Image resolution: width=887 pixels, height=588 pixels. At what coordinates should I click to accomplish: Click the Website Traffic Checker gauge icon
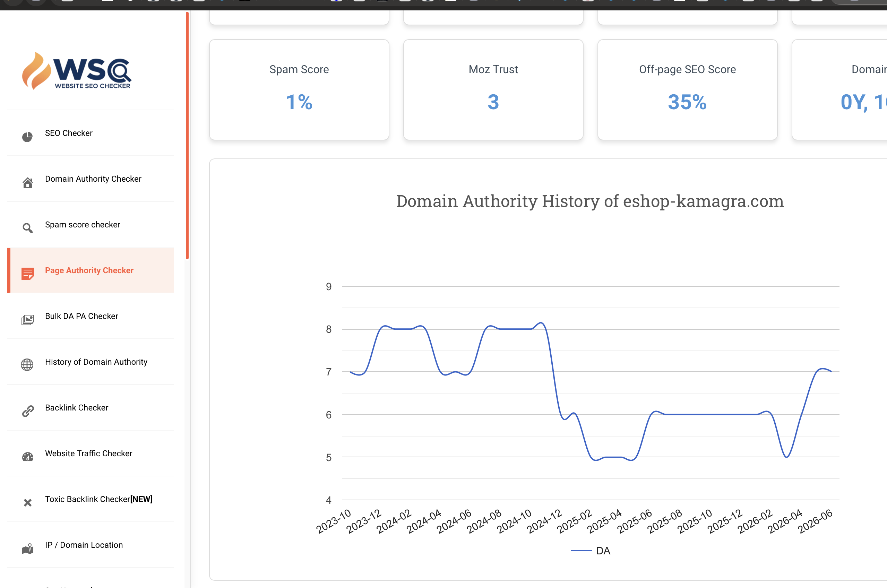(x=27, y=457)
